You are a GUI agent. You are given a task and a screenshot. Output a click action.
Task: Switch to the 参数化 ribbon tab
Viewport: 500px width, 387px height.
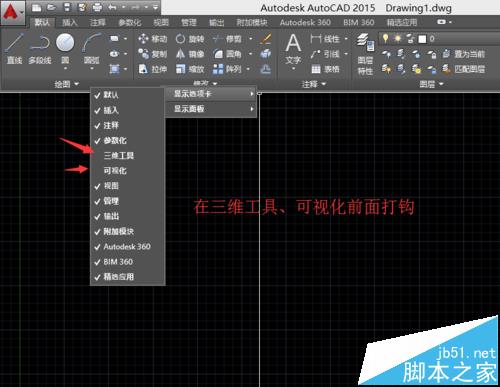130,22
